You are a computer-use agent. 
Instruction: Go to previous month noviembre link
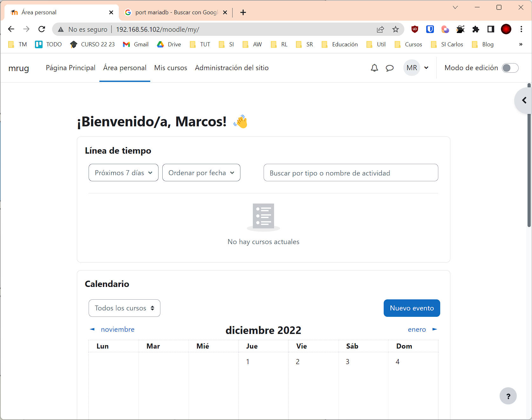[x=117, y=330]
